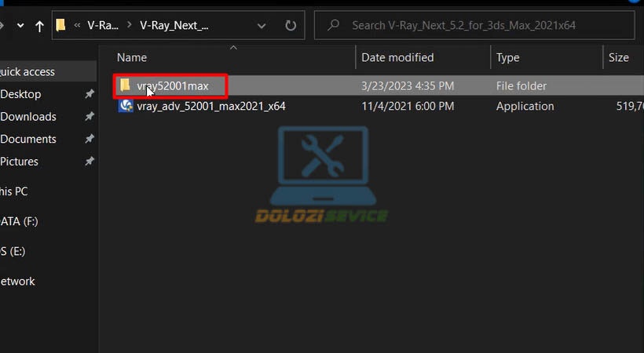Expand the address bar history dropdown
Screen dimensions: 644x353
[x=262, y=26]
